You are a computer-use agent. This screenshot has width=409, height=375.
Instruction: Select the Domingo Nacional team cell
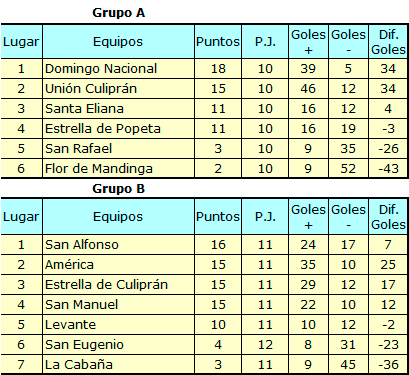[x=118, y=69]
